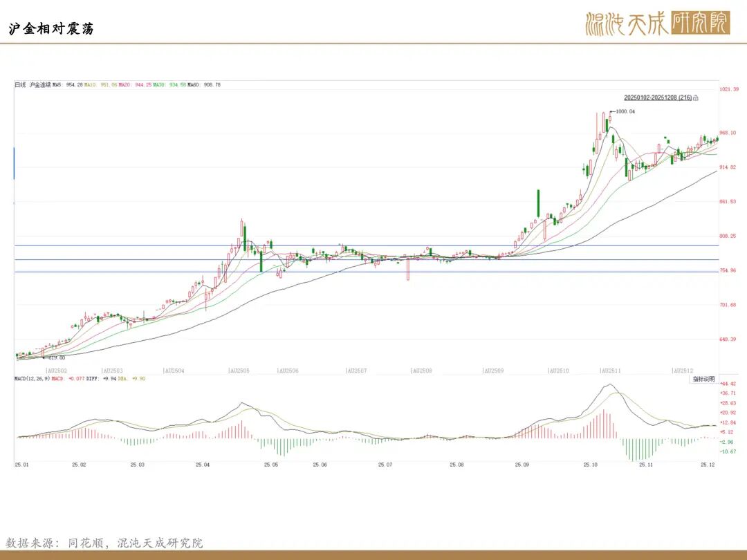This screenshot has width=747, height=560.
Task: Click the 861.53 price axis label
Action: click(x=728, y=201)
